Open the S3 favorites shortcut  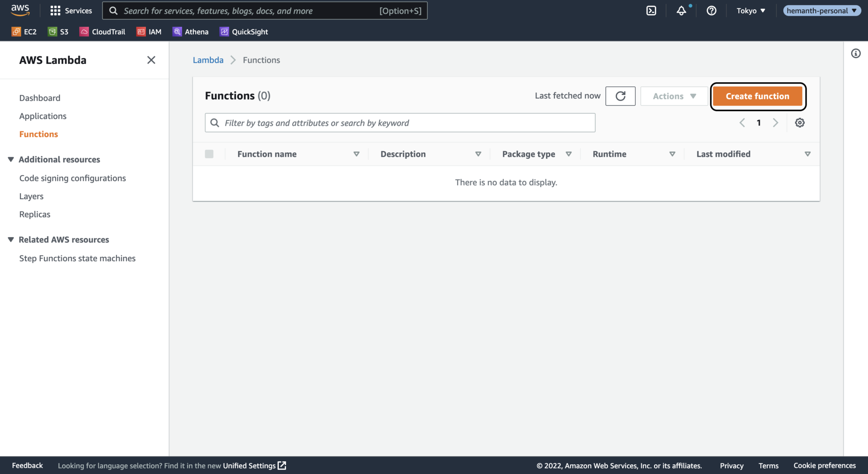pos(58,31)
